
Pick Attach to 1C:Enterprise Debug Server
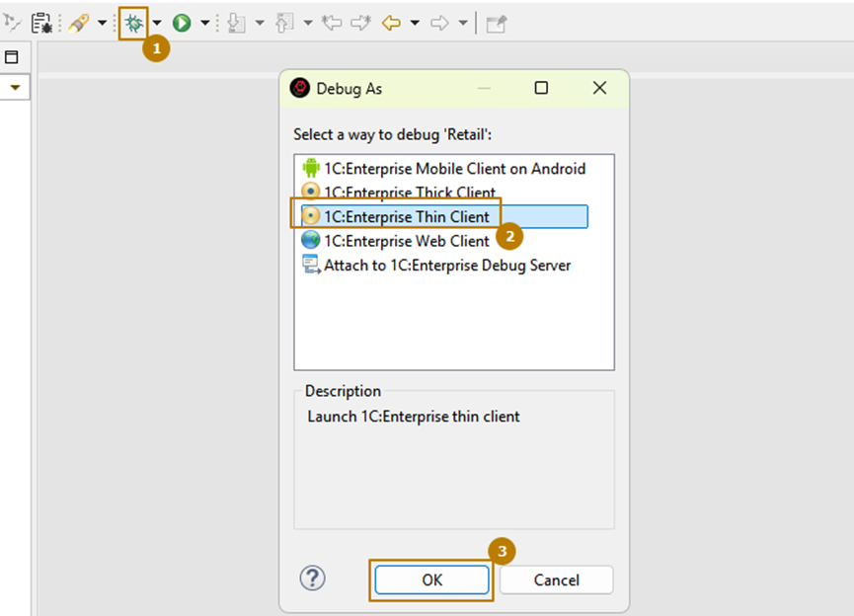446,265
